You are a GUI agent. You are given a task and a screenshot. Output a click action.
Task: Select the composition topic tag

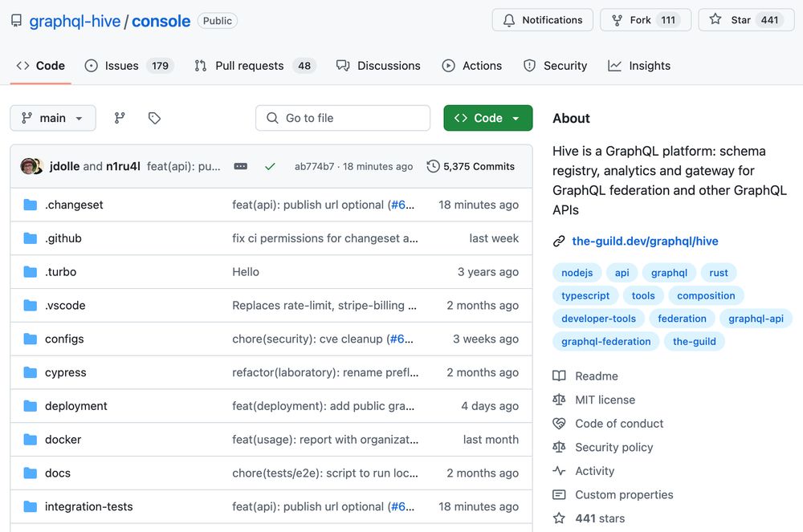[x=706, y=295]
